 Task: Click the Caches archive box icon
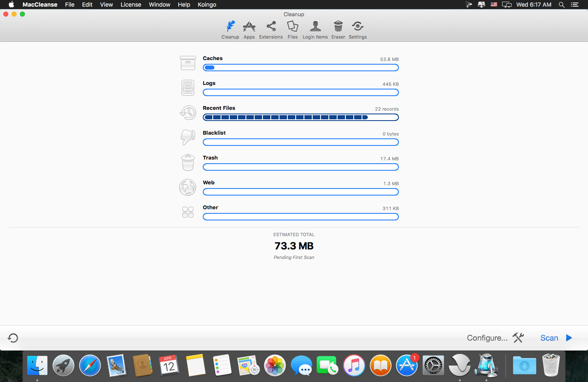tap(188, 63)
